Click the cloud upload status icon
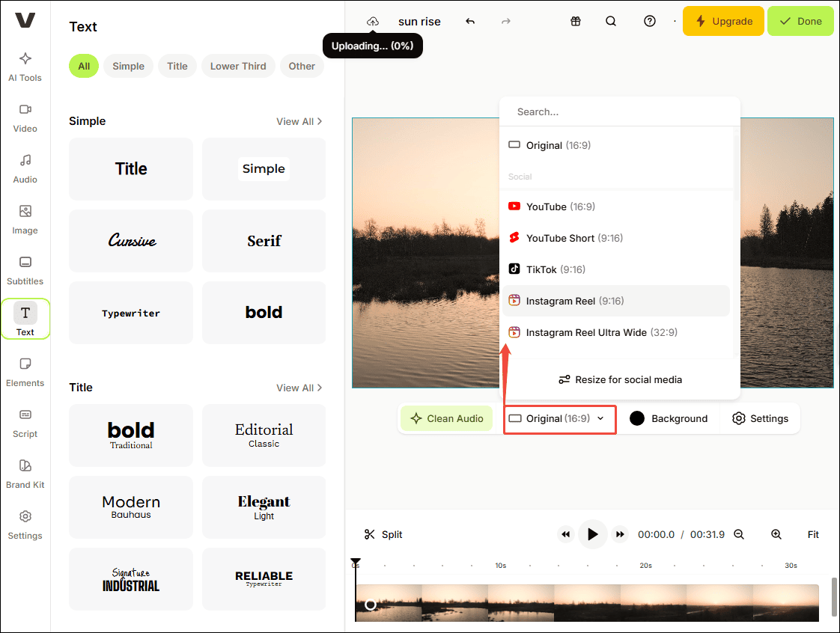Viewport: 840px width, 633px height. (373, 22)
